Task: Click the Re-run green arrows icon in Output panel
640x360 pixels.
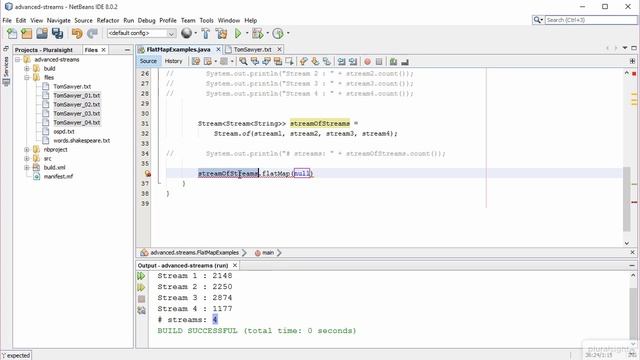Action: (x=141, y=276)
